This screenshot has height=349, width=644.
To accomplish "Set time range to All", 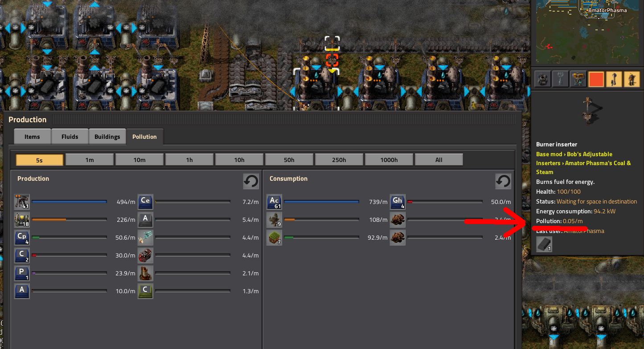I will [x=439, y=160].
